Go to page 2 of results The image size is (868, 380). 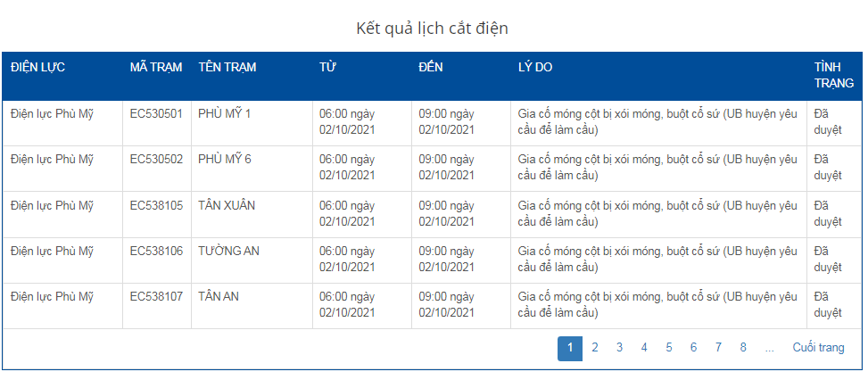click(x=595, y=348)
